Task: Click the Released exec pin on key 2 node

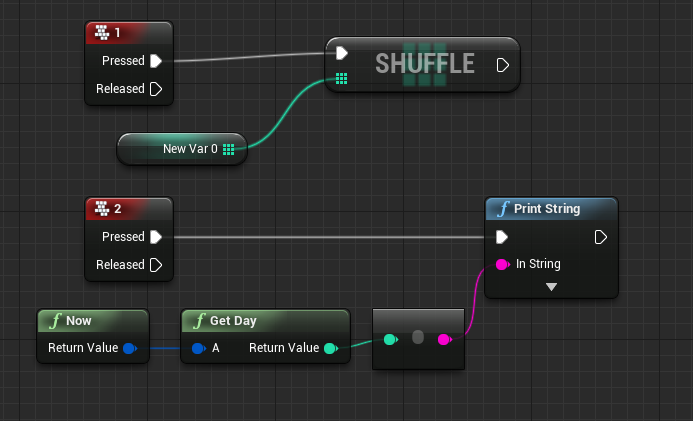Action: pos(156,265)
